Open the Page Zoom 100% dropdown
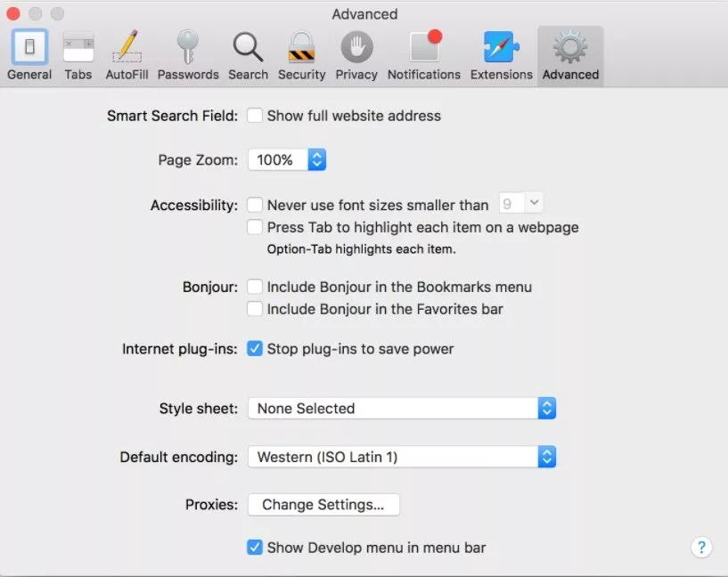The image size is (728, 577). pyautogui.click(x=287, y=160)
